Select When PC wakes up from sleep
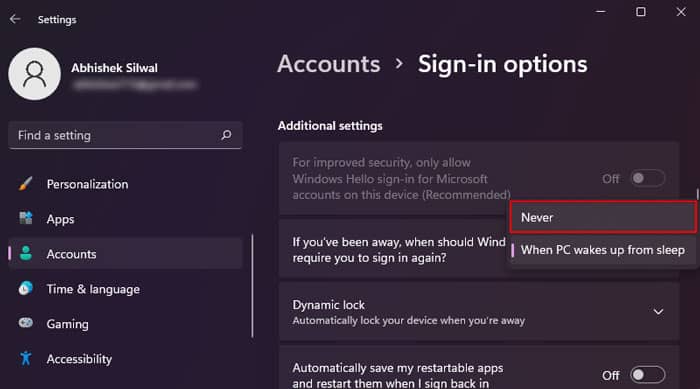700x389 pixels. [x=603, y=250]
